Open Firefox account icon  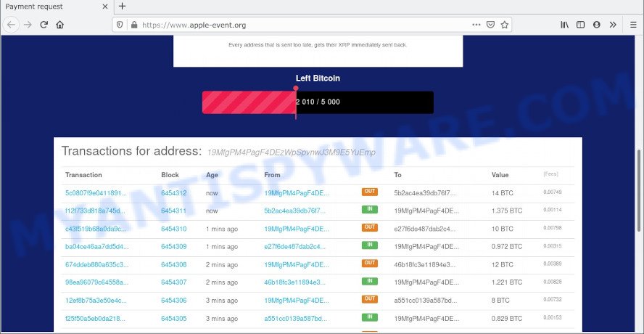tap(597, 25)
